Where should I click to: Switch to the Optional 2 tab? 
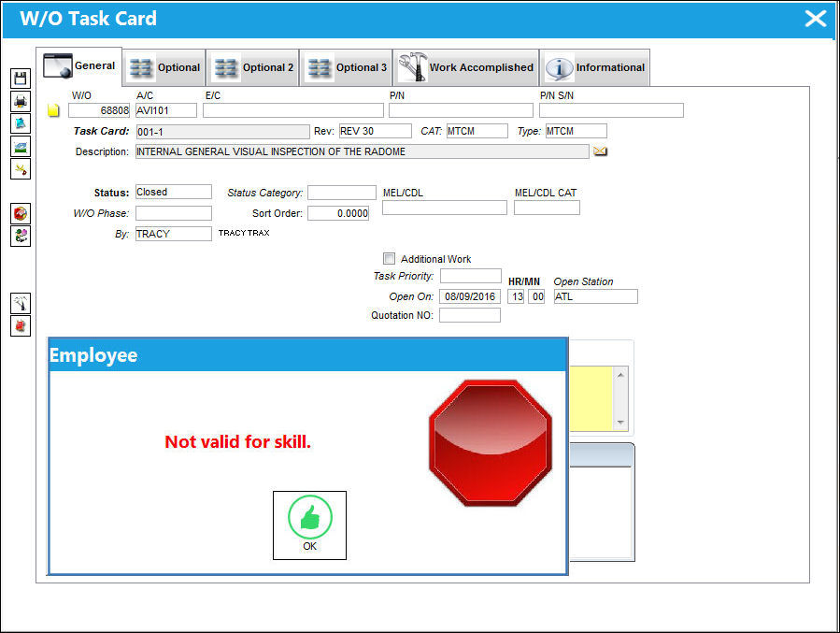(253, 67)
